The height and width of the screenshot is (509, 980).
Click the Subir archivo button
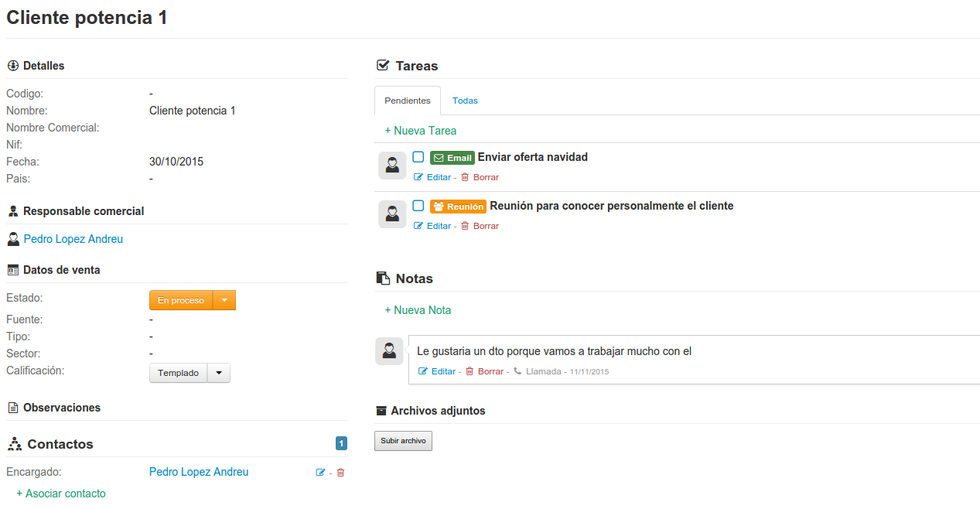coord(403,441)
